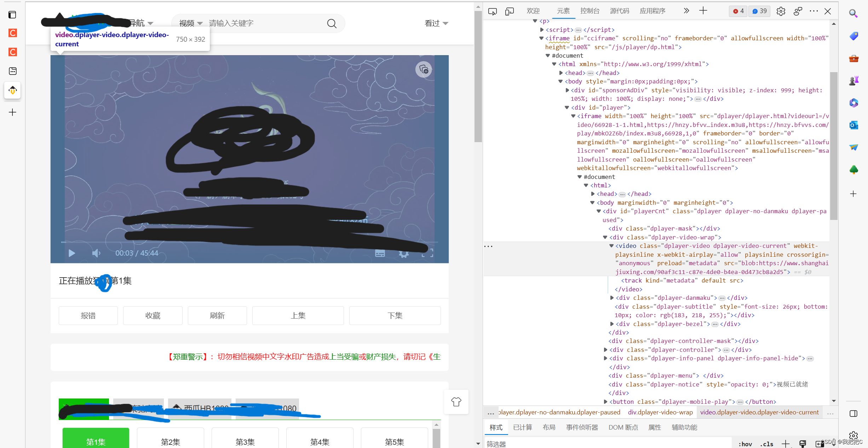
Task: Close the DevTools panel
Action: pyautogui.click(x=828, y=11)
